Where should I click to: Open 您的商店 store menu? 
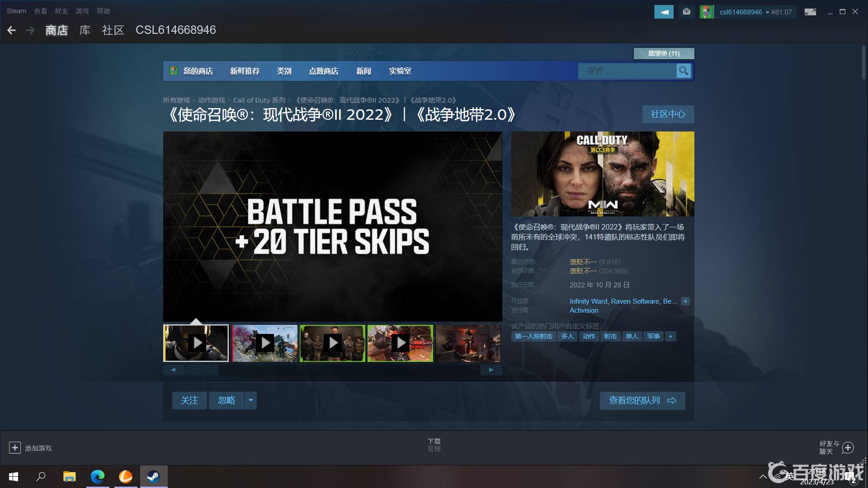tap(198, 71)
